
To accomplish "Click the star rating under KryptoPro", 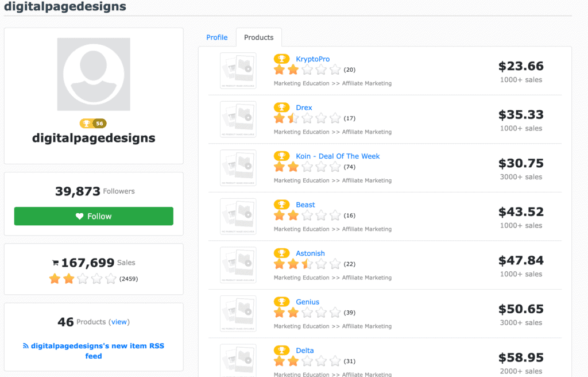I will [307, 70].
